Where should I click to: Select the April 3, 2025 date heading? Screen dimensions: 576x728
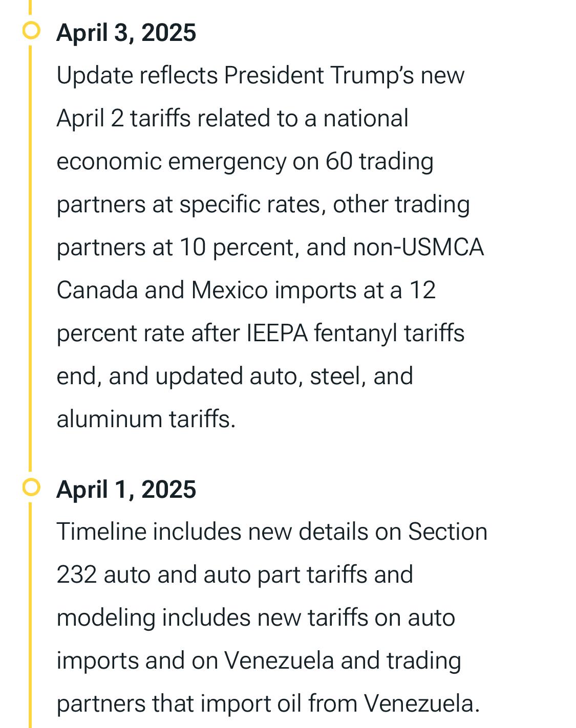(x=126, y=33)
